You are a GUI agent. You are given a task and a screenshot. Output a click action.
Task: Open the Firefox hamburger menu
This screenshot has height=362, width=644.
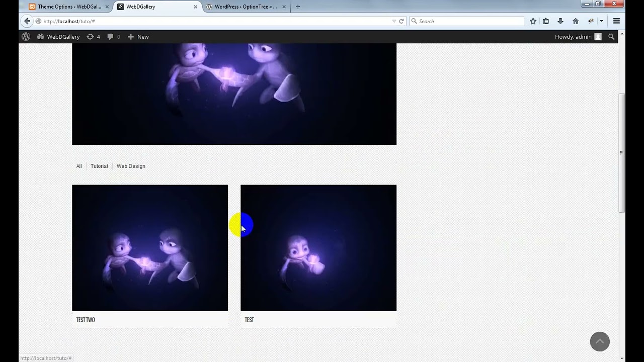click(x=616, y=21)
